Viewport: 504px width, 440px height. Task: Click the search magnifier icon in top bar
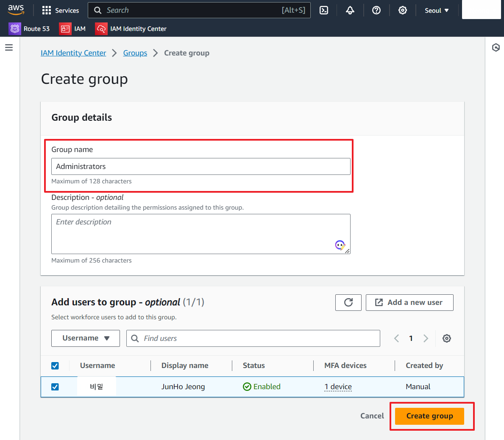(x=98, y=10)
